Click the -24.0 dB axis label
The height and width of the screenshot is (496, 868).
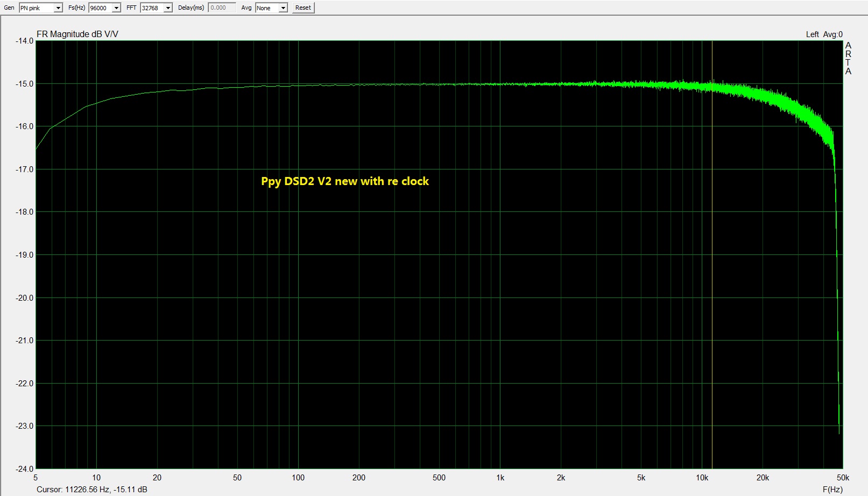pos(24,469)
